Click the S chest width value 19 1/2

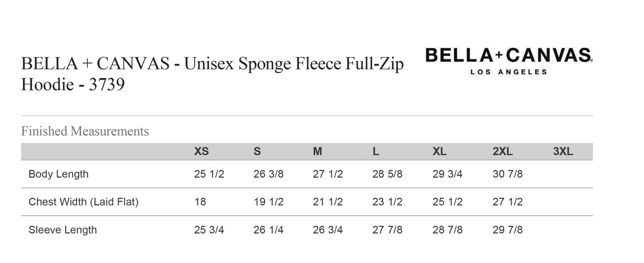pos(268,202)
